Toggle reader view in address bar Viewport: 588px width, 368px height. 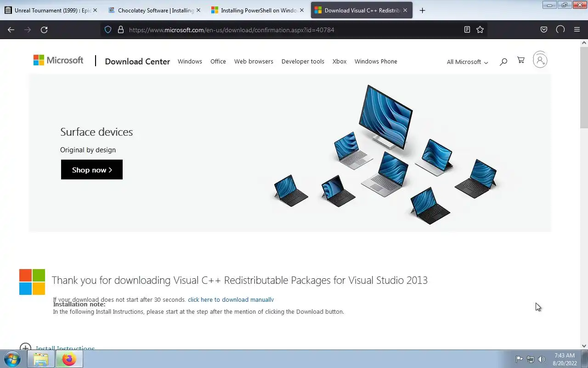[x=467, y=29]
